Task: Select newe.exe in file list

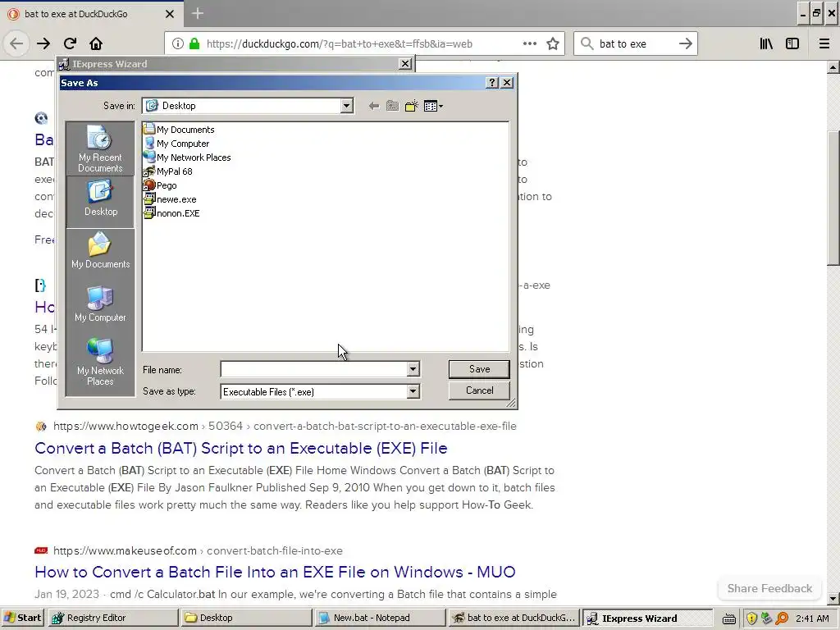Action: click(171, 199)
